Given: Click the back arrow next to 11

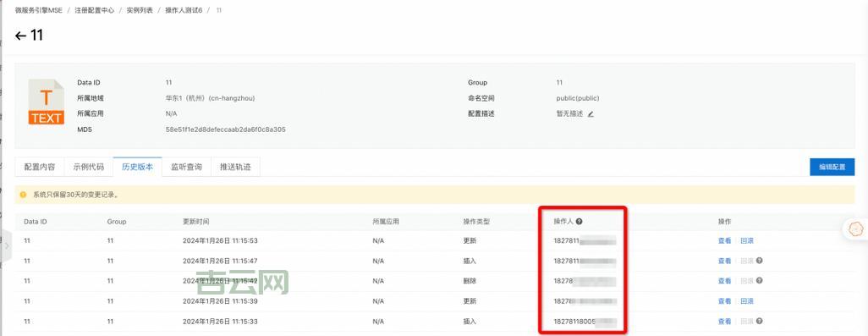Looking at the screenshot, I should [20, 36].
